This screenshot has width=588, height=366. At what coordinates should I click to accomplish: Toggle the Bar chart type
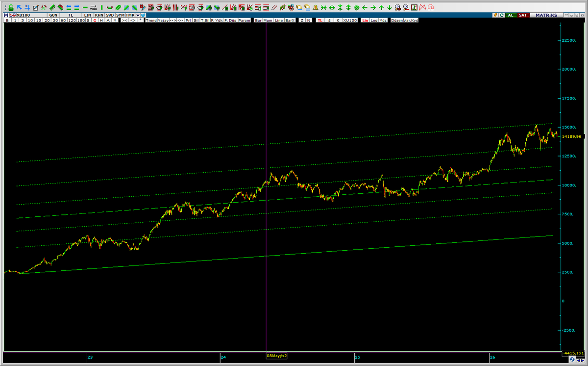point(258,21)
